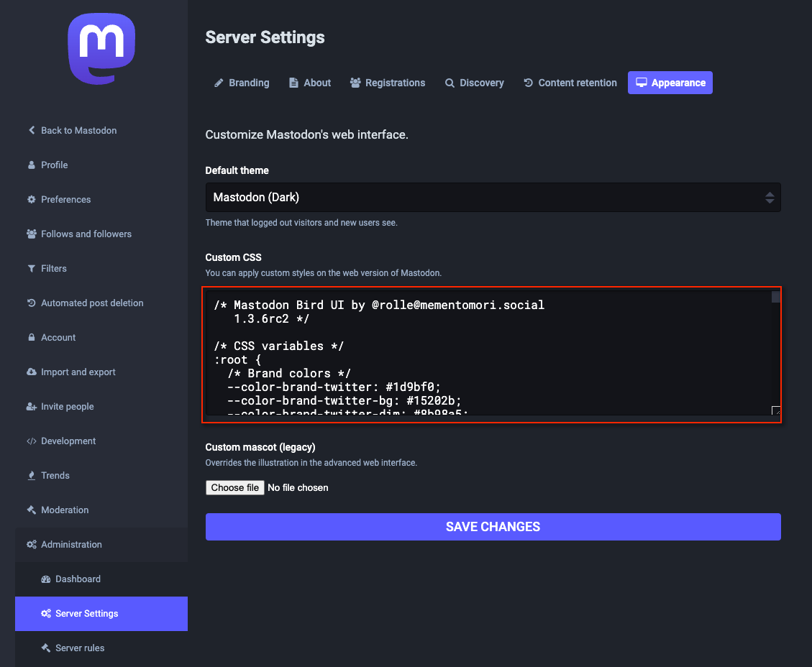Viewport: 812px width, 667px height.
Task: Select Server Settings in the sidebar
Action: click(101, 613)
